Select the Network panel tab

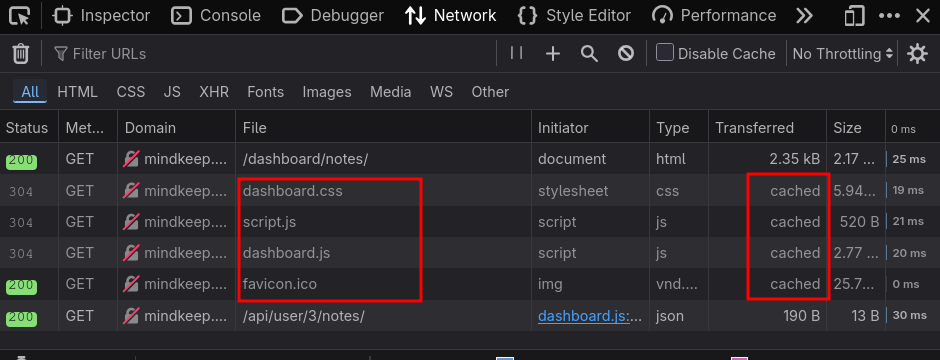tap(451, 16)
